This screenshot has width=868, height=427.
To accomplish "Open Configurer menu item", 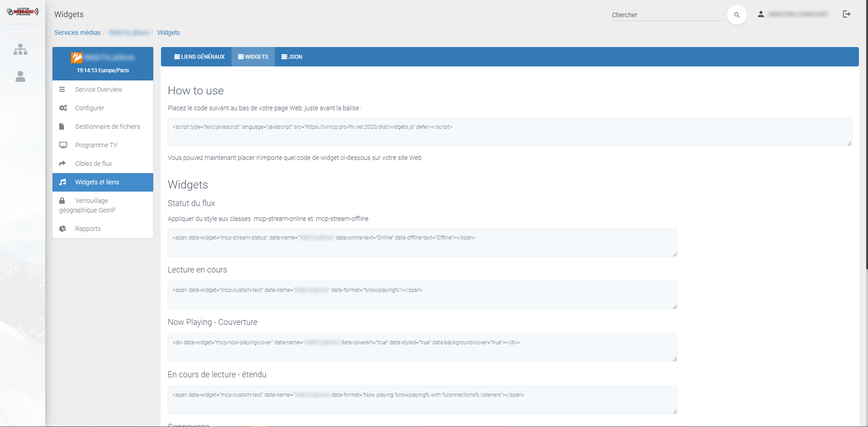I will [103, 108].
